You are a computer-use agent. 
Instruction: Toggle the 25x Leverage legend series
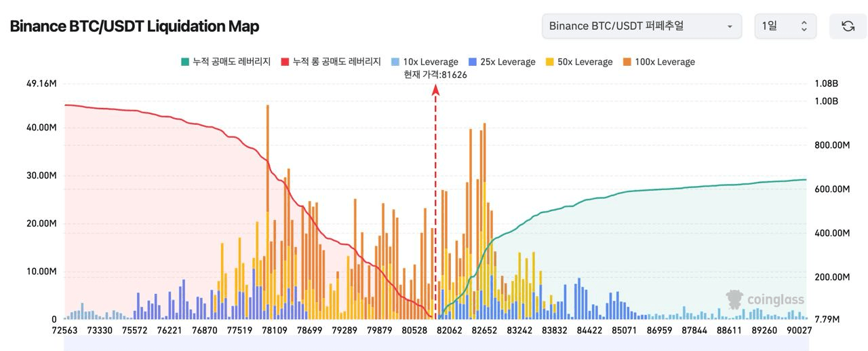502,62
